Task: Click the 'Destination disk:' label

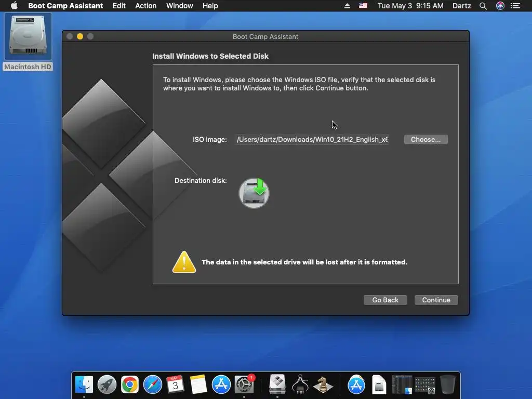Action: click(201, 180)
